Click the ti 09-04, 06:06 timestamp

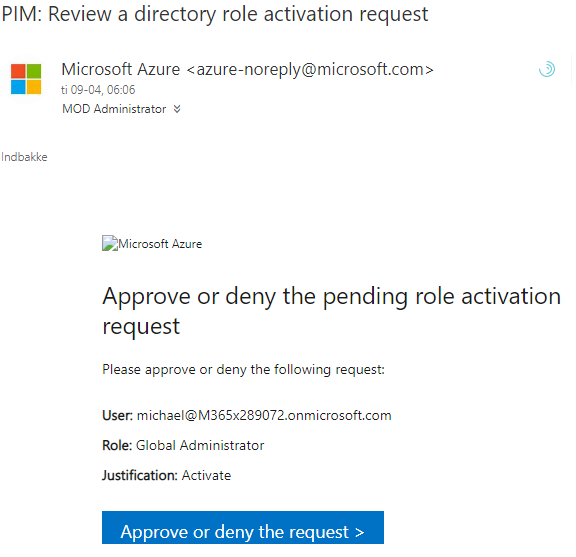(98, 90)
